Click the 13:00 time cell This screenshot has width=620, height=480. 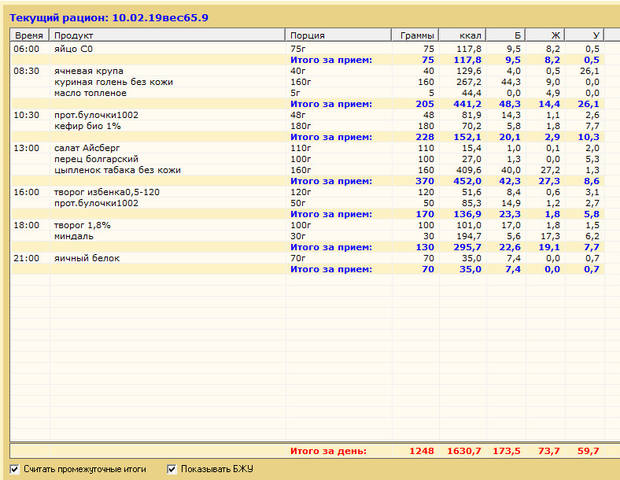point(26,148)
